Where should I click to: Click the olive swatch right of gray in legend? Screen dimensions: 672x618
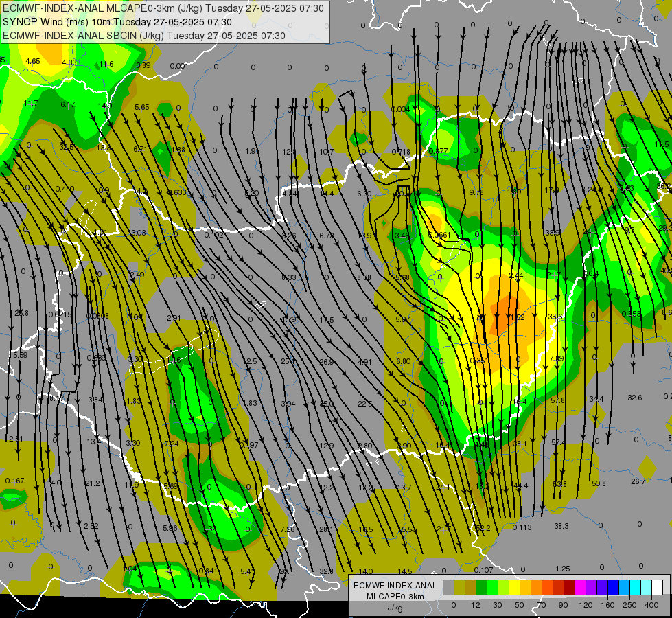pyautogui.click(x=460, y=587)
